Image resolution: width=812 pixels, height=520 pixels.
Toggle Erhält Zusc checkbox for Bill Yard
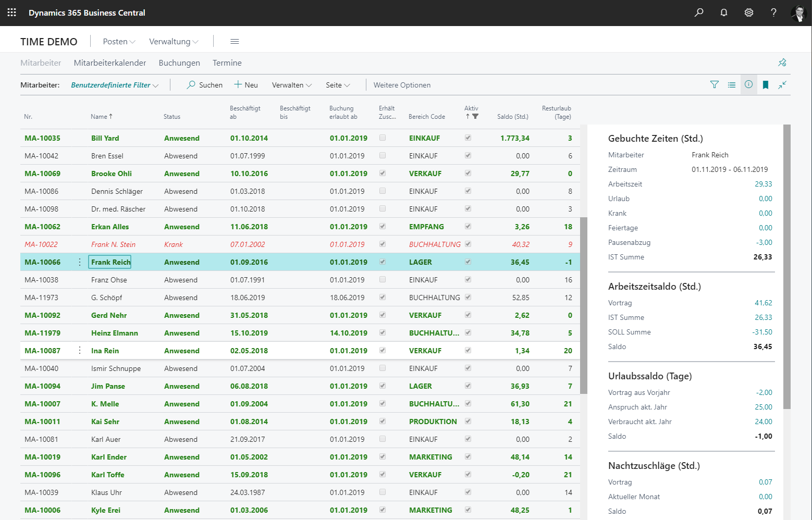click(x=383, y=138)
